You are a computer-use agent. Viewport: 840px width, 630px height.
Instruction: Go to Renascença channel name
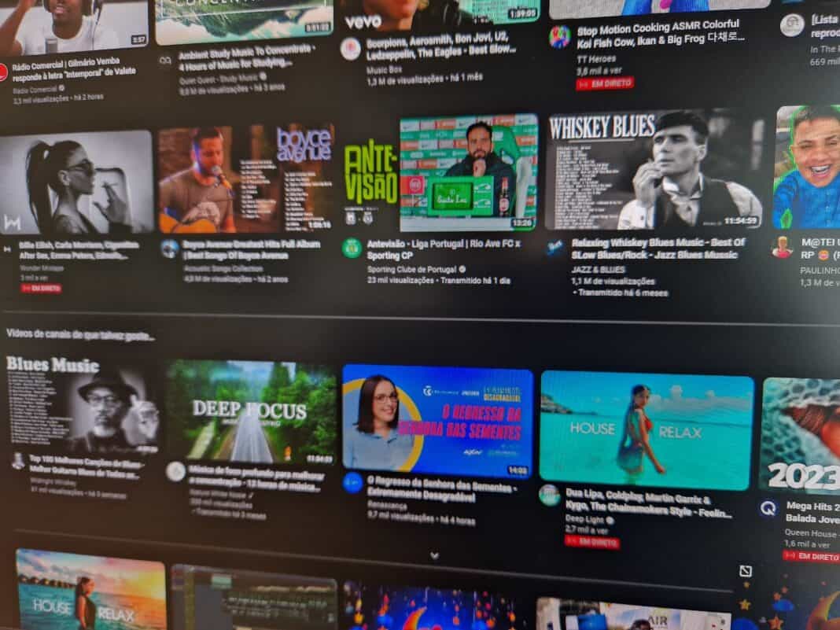click(387, 505)
